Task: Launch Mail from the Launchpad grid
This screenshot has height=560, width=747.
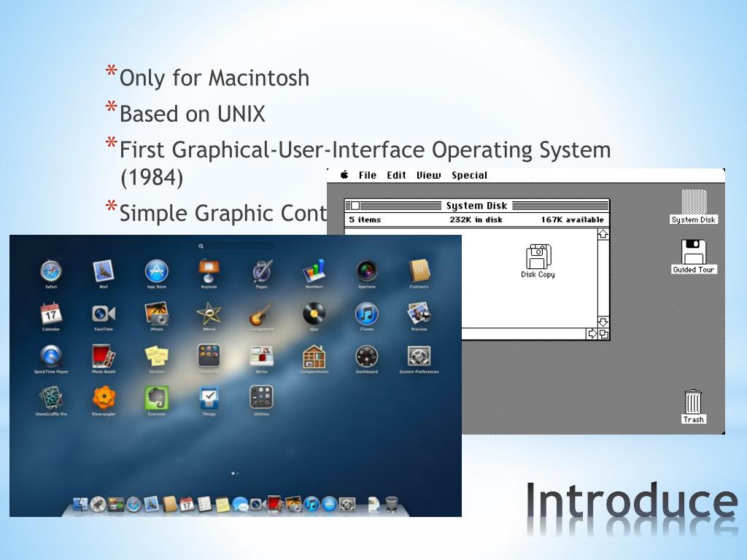Action: [104, 271]
